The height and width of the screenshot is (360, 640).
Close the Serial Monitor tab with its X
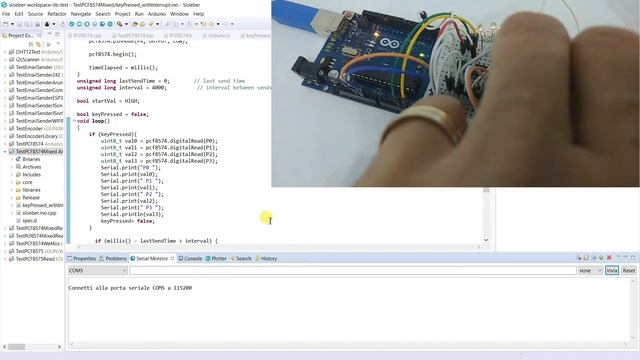point(172,258)
